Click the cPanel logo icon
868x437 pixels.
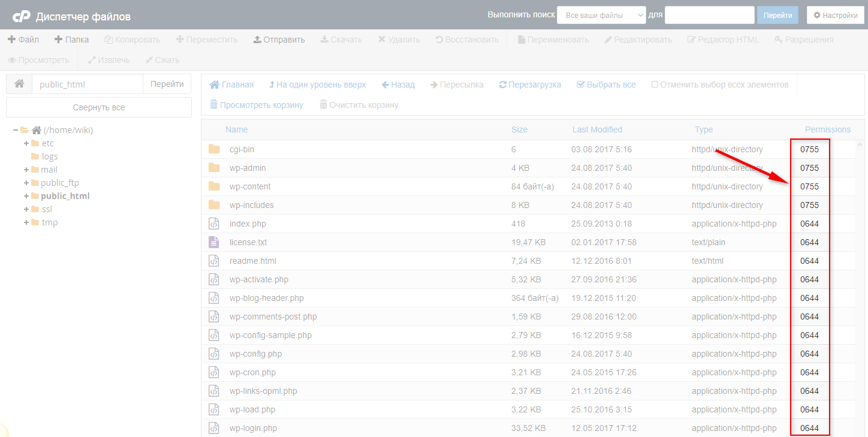pyautogui.click(x=22, y=16)
